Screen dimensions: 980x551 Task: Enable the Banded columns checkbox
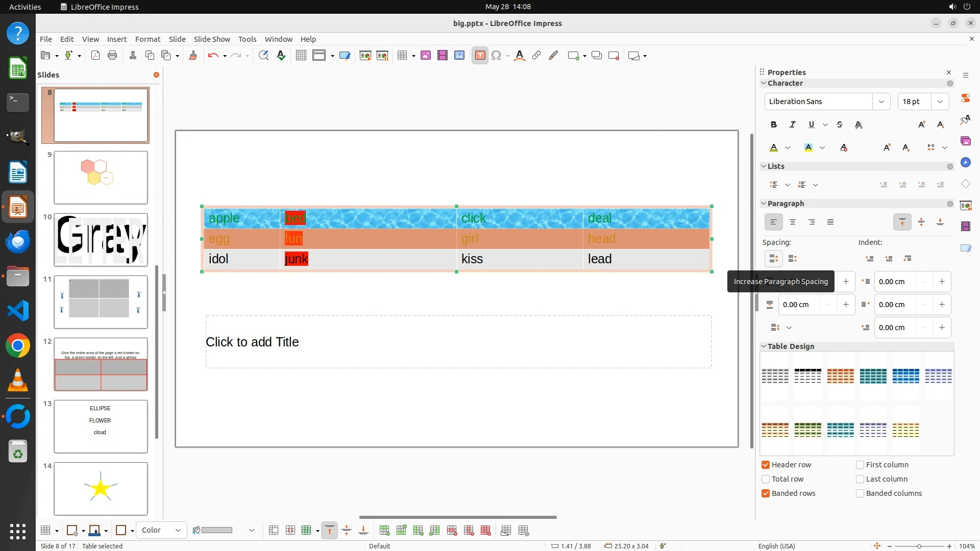[x=860, y=493]
